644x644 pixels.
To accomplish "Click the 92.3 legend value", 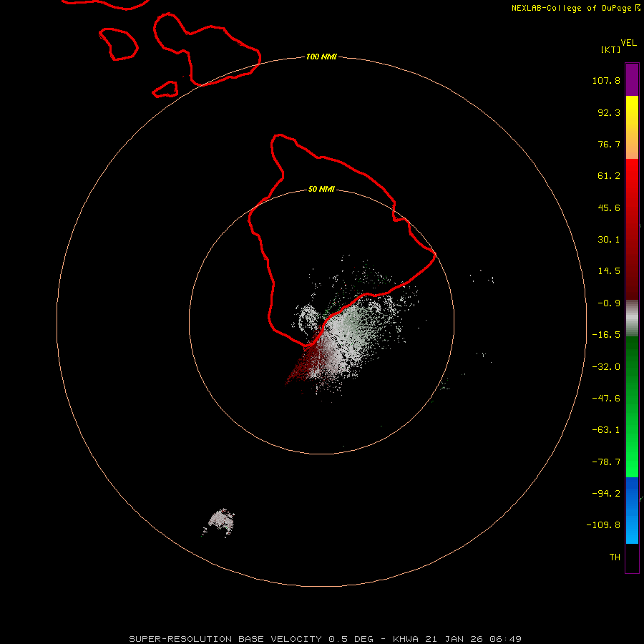I will pyautogui.click(x=609, y=112).
